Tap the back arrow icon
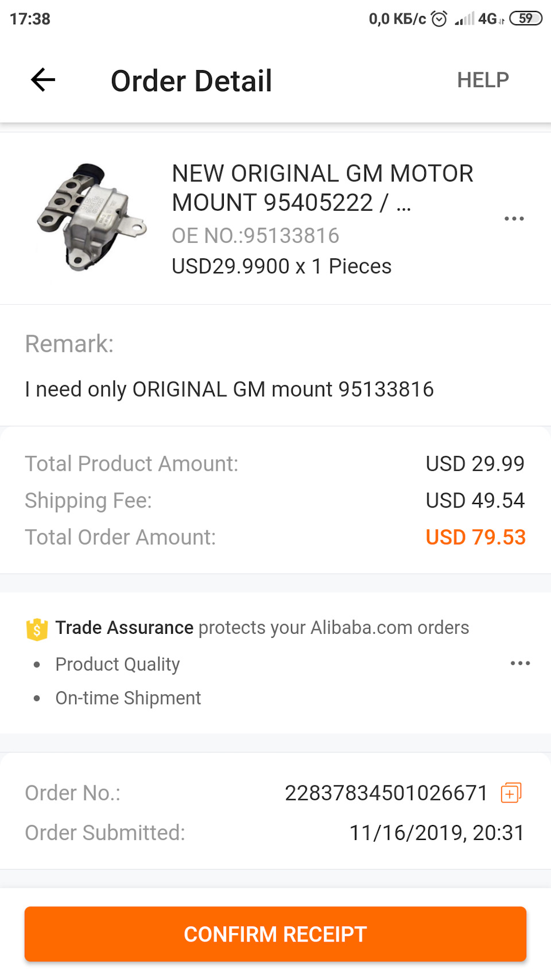This screenshot has width=551, height=980. pos(43,80)
